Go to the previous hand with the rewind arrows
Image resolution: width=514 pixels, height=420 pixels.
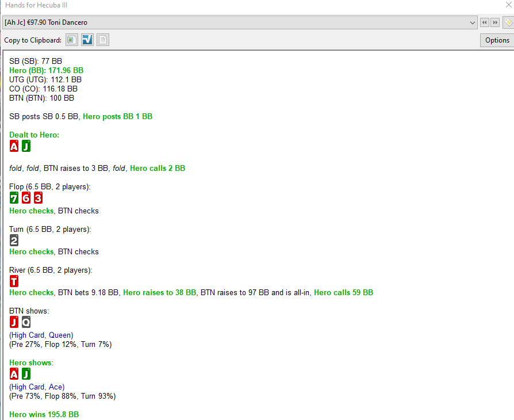click(484, 22)
